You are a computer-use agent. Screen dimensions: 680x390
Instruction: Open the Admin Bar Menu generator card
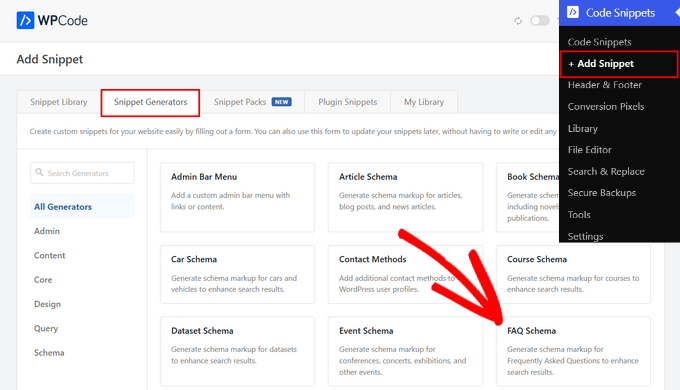pyautogui.click(x=237, y=197)
